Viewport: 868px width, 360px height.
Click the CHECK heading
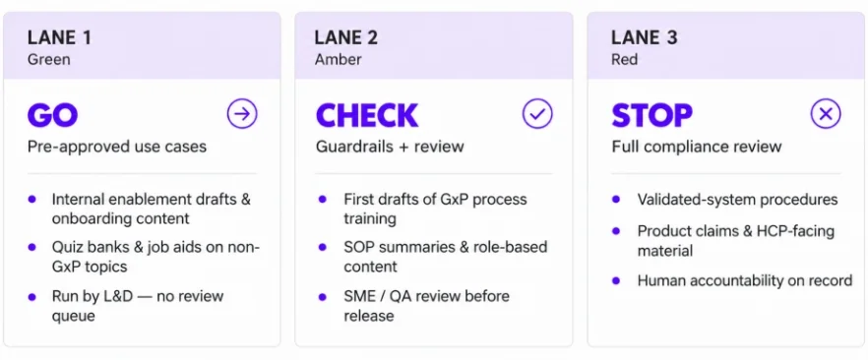pos(367,115)
